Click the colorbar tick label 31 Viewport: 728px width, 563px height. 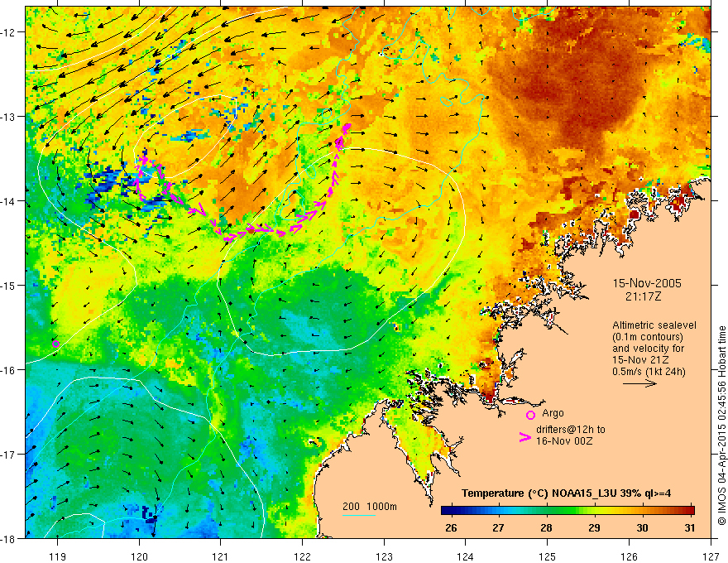[x=690, y=527]
